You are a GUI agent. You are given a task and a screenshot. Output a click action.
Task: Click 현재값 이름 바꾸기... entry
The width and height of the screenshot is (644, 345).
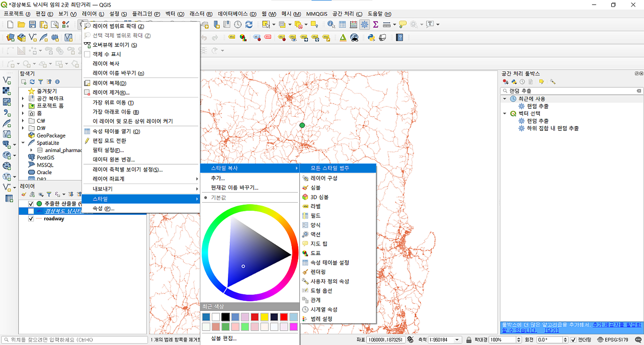point(234,188)
